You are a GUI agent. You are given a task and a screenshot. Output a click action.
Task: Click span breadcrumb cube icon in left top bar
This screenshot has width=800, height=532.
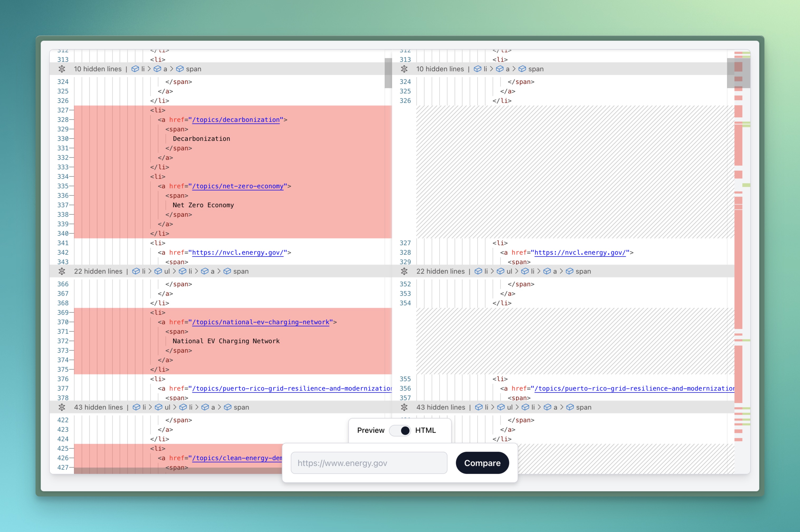(x=180, y=69)
